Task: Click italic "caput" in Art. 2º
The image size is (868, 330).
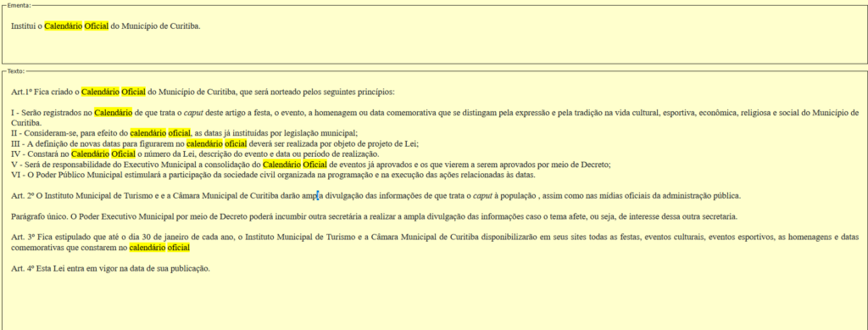Action: (482, 195)
